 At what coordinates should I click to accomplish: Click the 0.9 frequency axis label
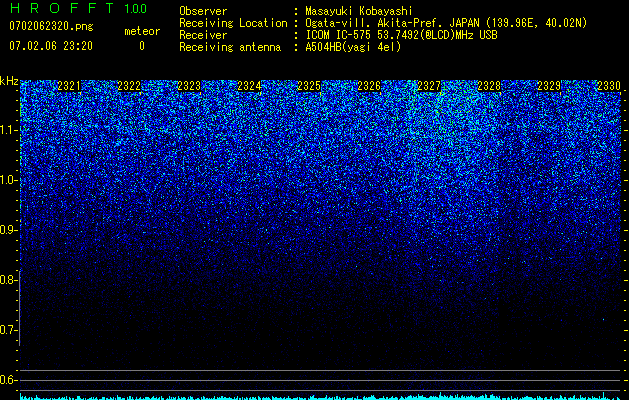coord(7,230)
